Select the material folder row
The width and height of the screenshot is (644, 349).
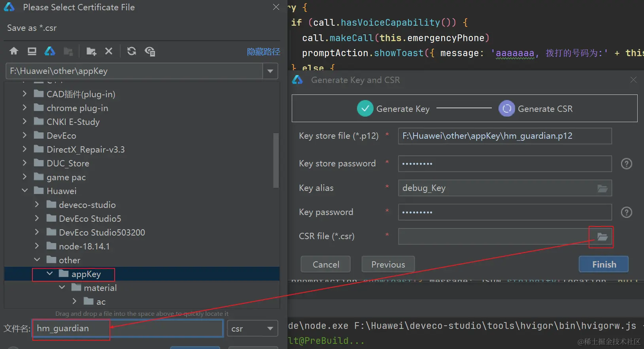142,288
